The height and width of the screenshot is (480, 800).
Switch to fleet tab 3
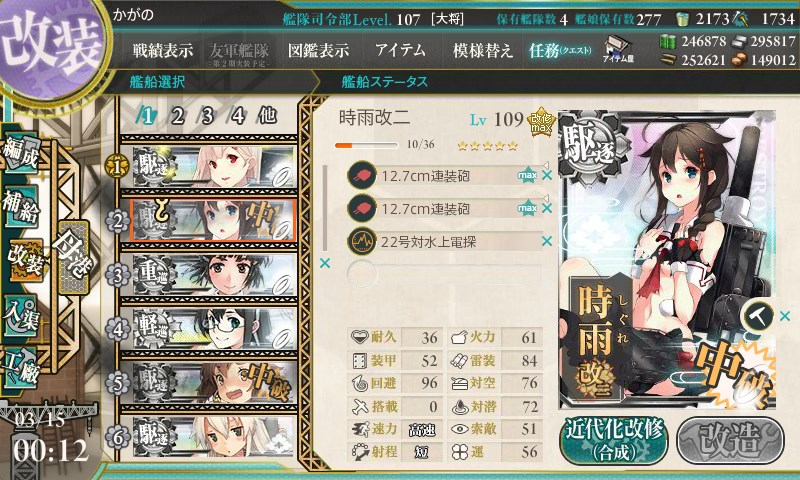tap(207, 116)
